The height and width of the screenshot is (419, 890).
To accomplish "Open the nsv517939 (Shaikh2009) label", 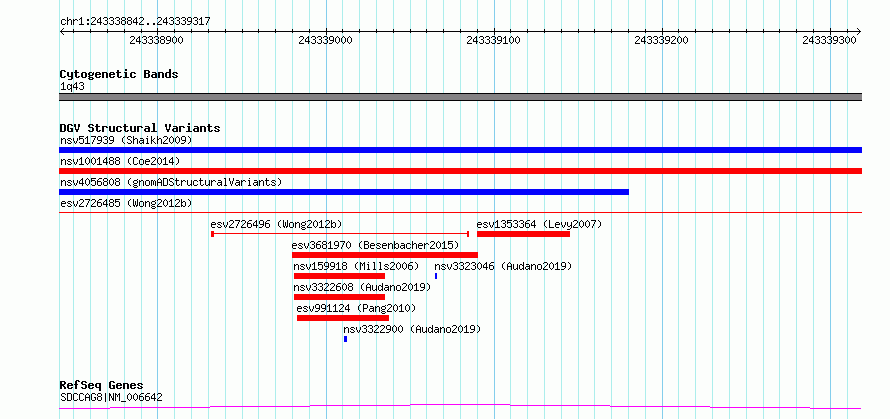I will coord(126,140).
